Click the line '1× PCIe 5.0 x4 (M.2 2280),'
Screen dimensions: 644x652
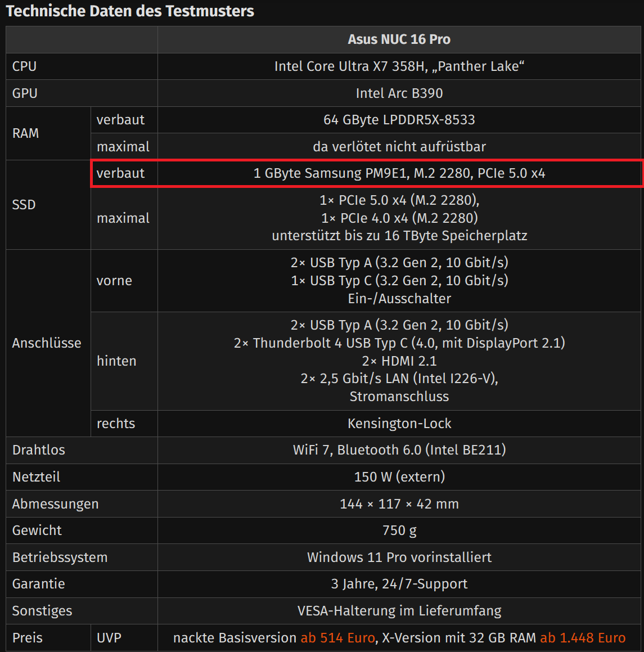399,200
